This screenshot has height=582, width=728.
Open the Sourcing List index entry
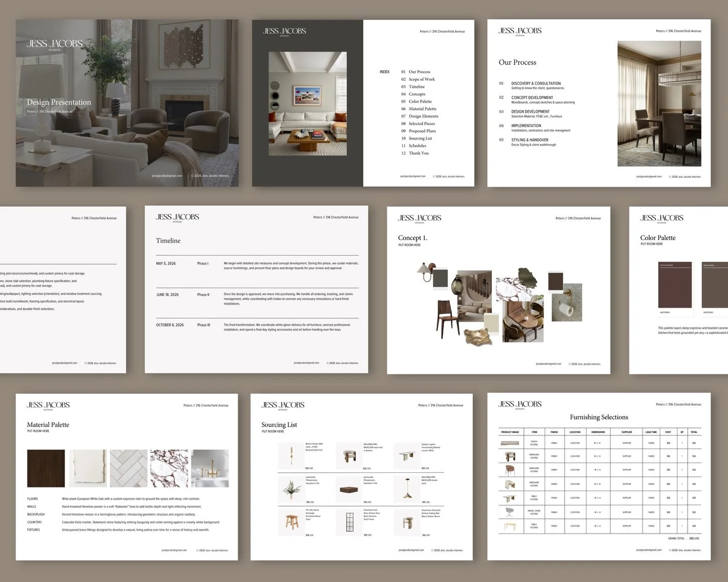click(420, 138)
